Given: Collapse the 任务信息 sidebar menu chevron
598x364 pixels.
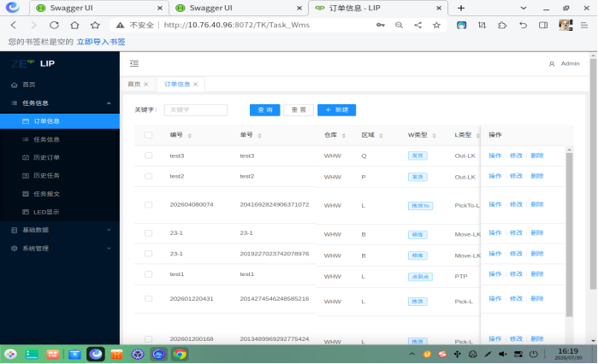Looking at the screenshot, I should tap(109, 103).
